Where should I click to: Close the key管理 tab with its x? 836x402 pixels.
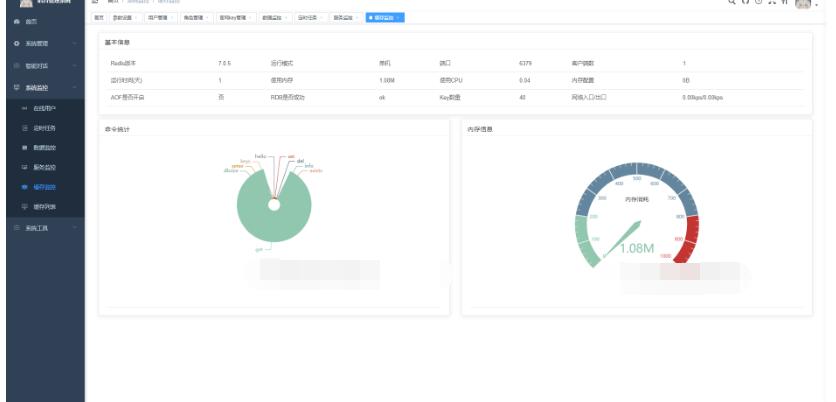pos(250,18)
